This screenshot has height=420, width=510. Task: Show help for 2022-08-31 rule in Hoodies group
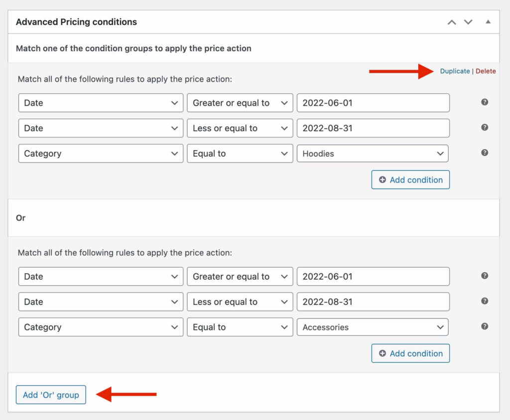pyautogui.click(x=485, y=127)
